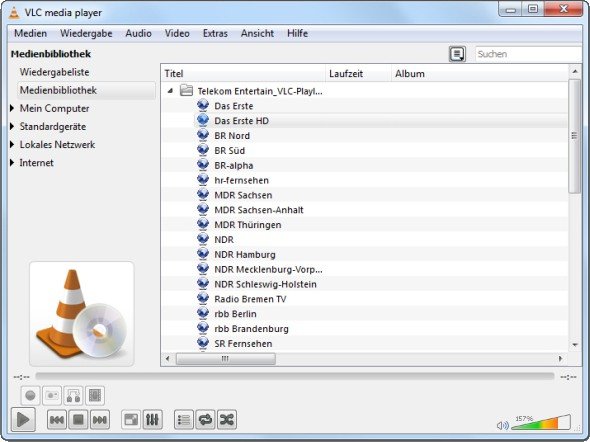Click globe icon beside BR Nord

coord(203,135)
